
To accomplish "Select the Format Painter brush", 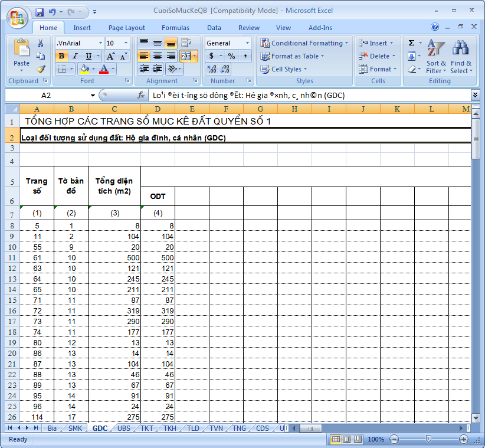I will click(41, 69).
